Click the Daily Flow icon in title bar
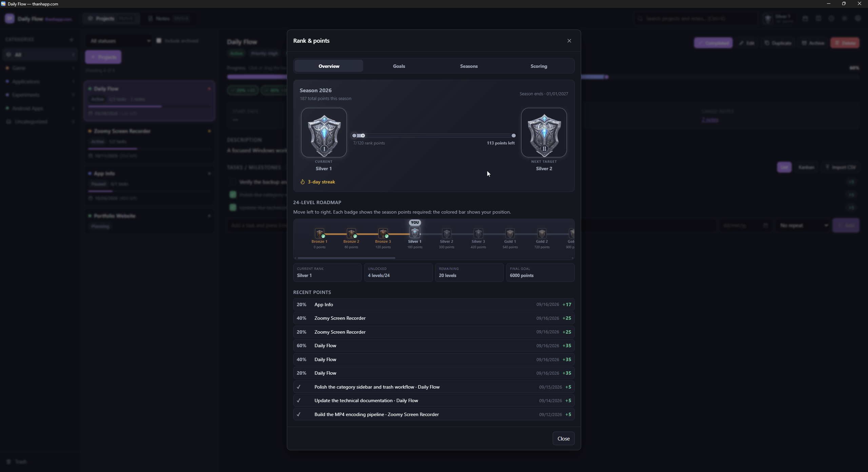Viewport: 868px width, 472px height. click(3, 4)
